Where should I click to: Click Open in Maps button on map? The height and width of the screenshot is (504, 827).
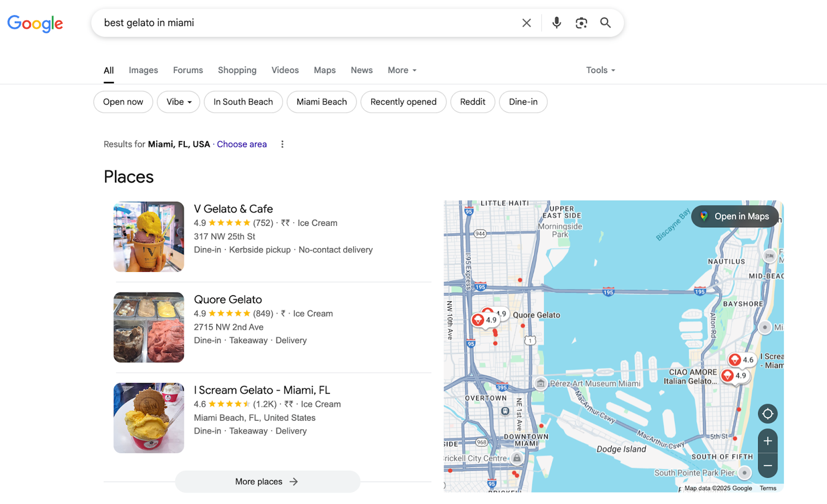pyautogui.click(x=735, y=216)
